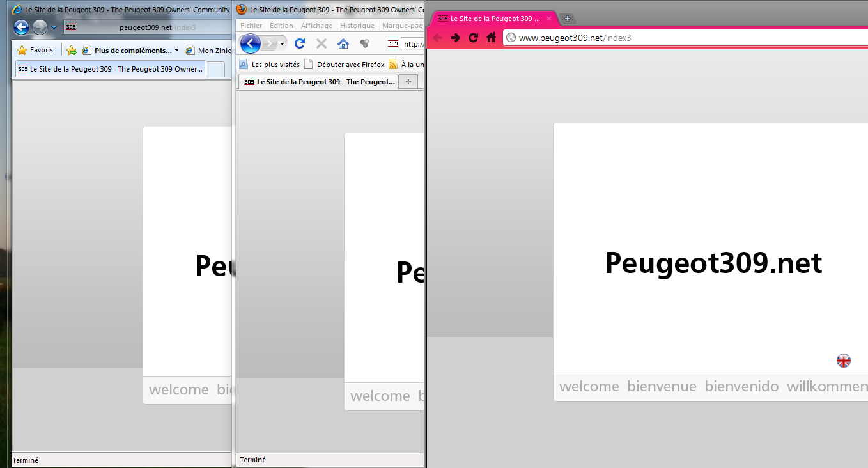This screenshot has height=468, width=868.
Task: Expand Plus de compléments dropdown arrow
Action: (176, 51)
